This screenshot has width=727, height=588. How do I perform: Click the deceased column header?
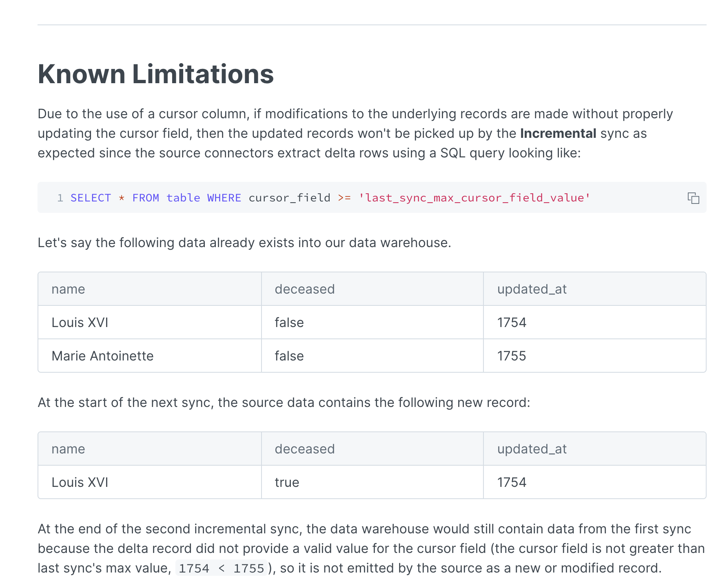point(304,289)
